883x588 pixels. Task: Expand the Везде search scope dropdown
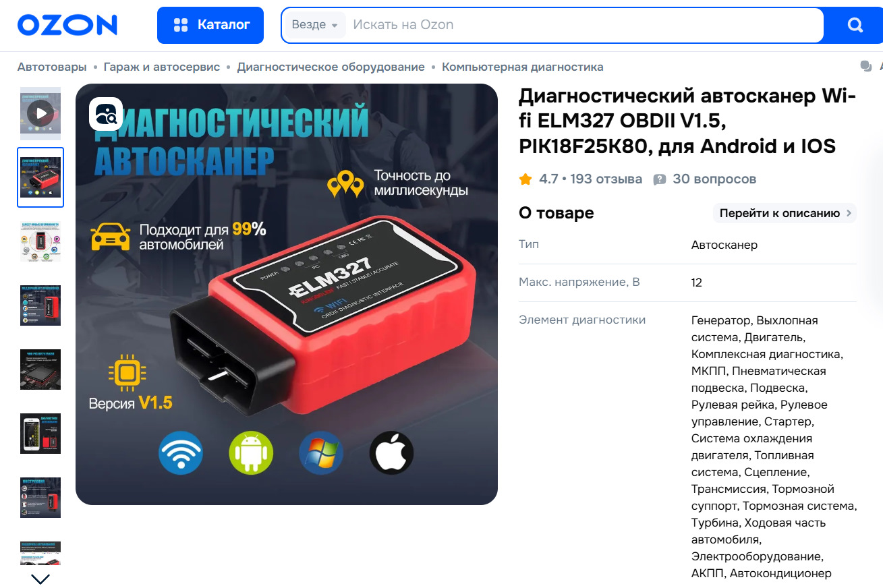(314, 25)
